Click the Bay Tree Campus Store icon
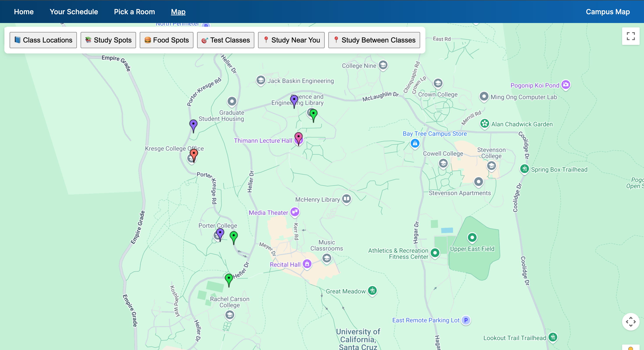644x350 pixels. coord(415,143)
